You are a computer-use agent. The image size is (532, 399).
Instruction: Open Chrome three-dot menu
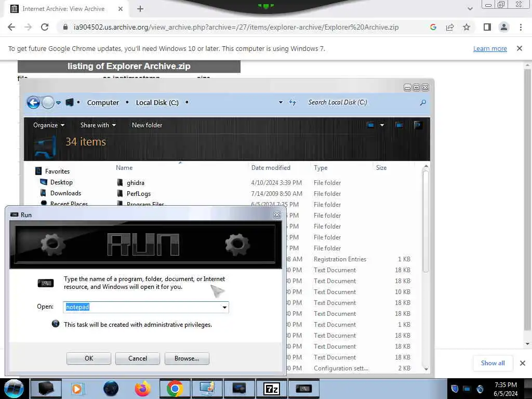521,27
